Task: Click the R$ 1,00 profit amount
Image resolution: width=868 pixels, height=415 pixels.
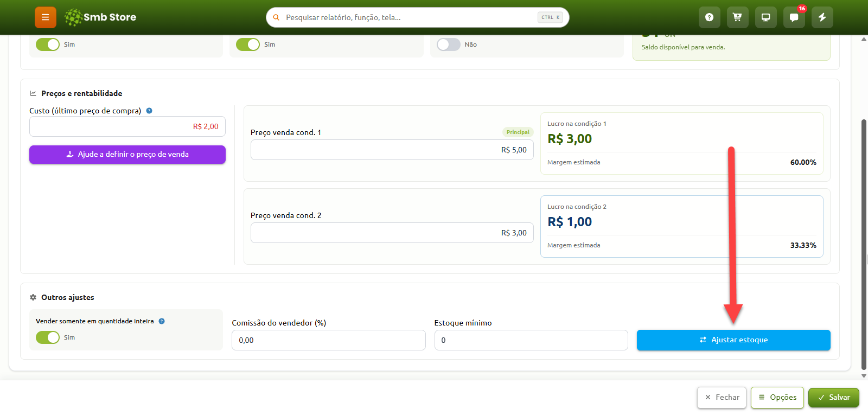Action: point(570,222)
